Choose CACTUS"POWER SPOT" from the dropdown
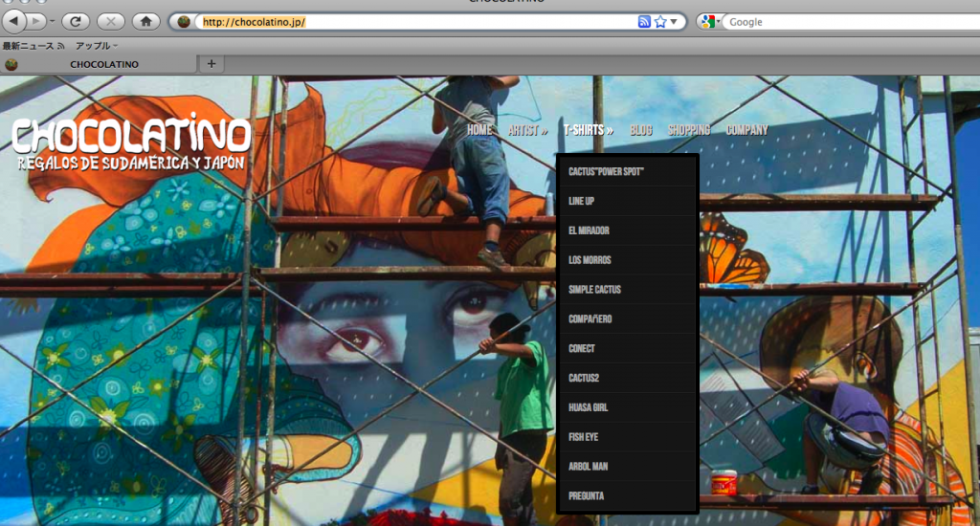Image resolution: width=980 pixels, height=526 pixels. tap(628, 172)
